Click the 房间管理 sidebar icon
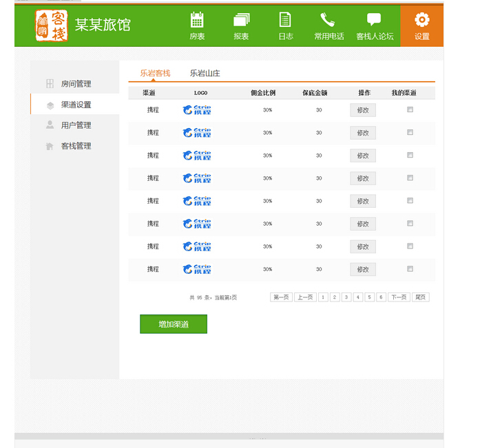The image size is (480, 448). [50, 84]
